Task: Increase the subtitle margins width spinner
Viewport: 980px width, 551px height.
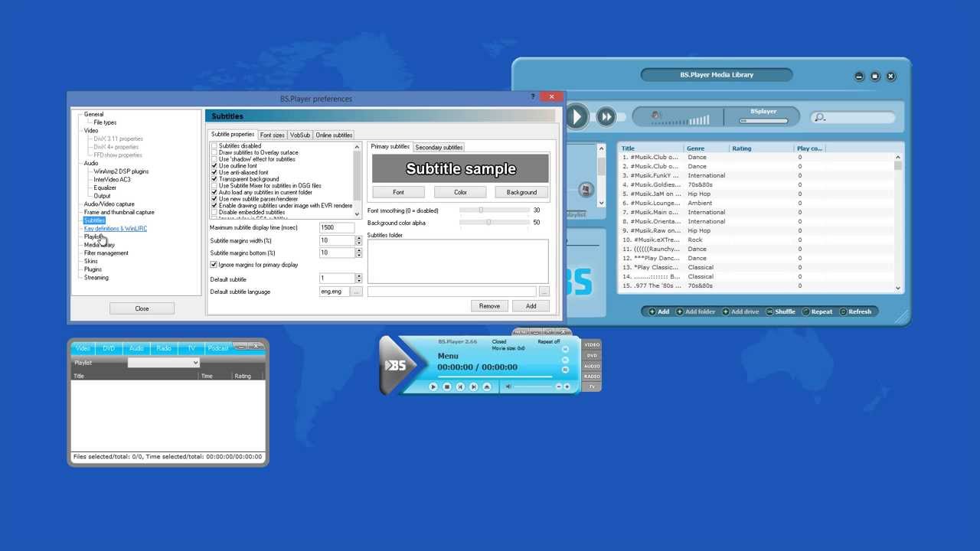Action: (358, 238)
